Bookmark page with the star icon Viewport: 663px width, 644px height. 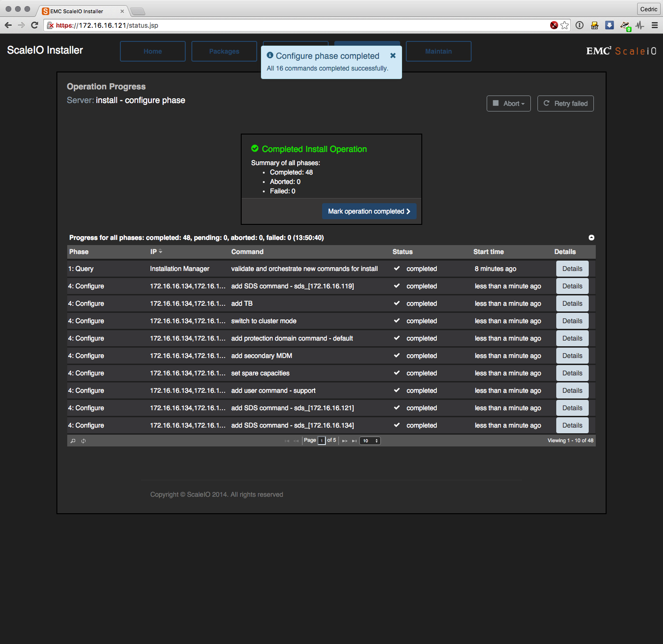pos(565,25)
